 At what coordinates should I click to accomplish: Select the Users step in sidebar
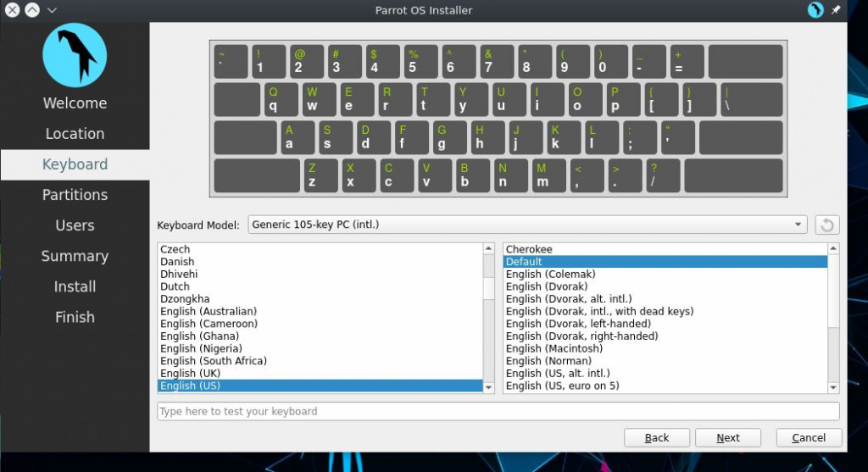(75, 225)
